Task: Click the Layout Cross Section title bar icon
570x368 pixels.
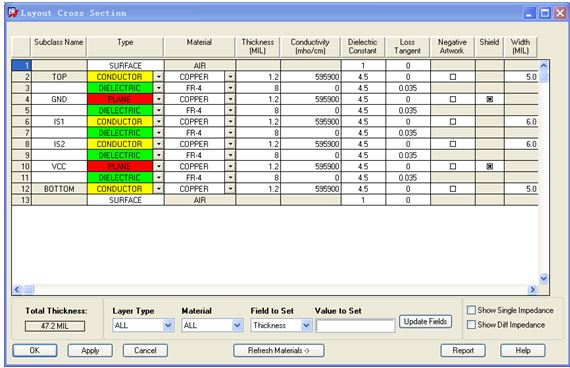Action: tap(13, 13)
